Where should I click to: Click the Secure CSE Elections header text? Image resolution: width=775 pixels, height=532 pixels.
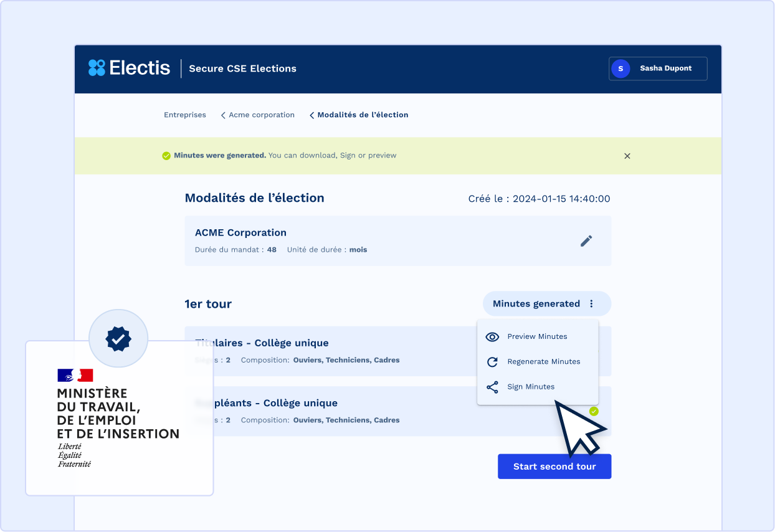(242, 69)
